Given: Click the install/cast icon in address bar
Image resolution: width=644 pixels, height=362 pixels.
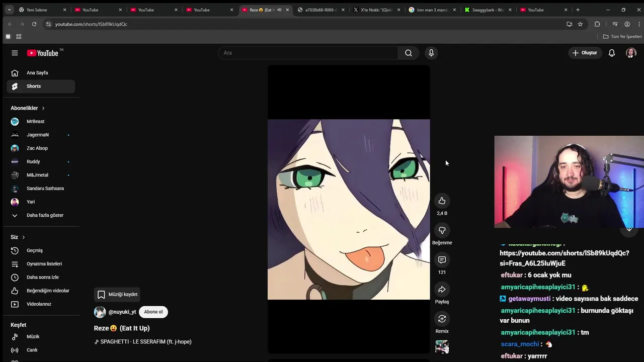Looking at the screenshot, I should click(569, 24).
